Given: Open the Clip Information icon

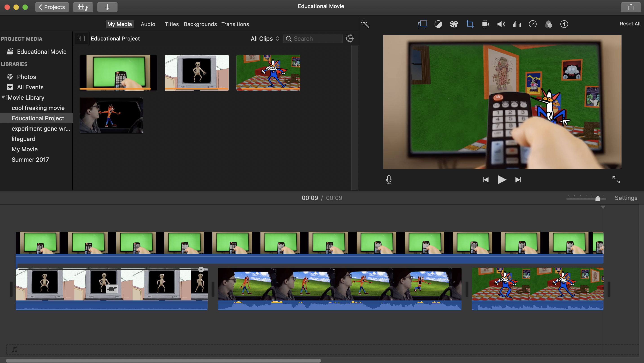Looking at the screenshot, I should point(564,24).
